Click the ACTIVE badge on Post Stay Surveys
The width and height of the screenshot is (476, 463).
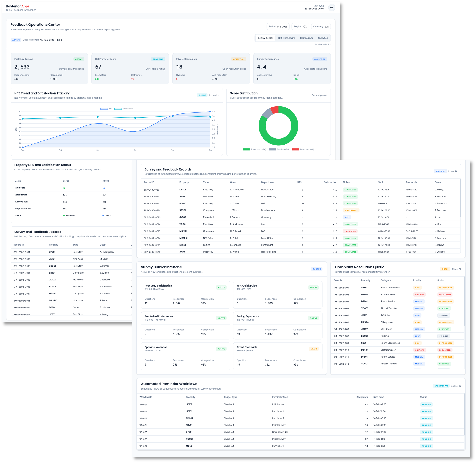[x=79, y=59]
